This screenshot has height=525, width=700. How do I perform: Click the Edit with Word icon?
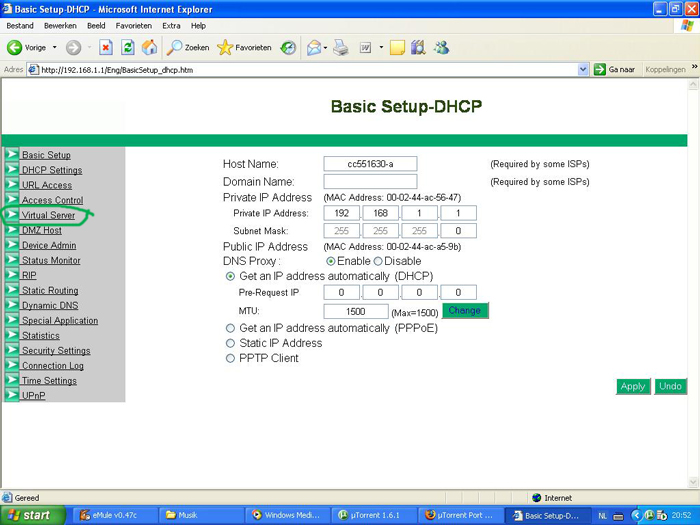(366, 47)
